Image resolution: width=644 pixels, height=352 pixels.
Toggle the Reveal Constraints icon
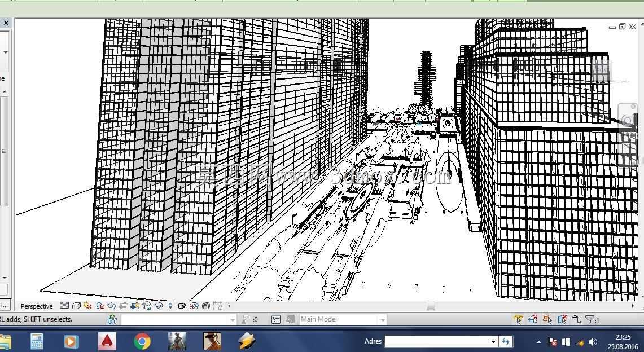[x=218, y=306]
